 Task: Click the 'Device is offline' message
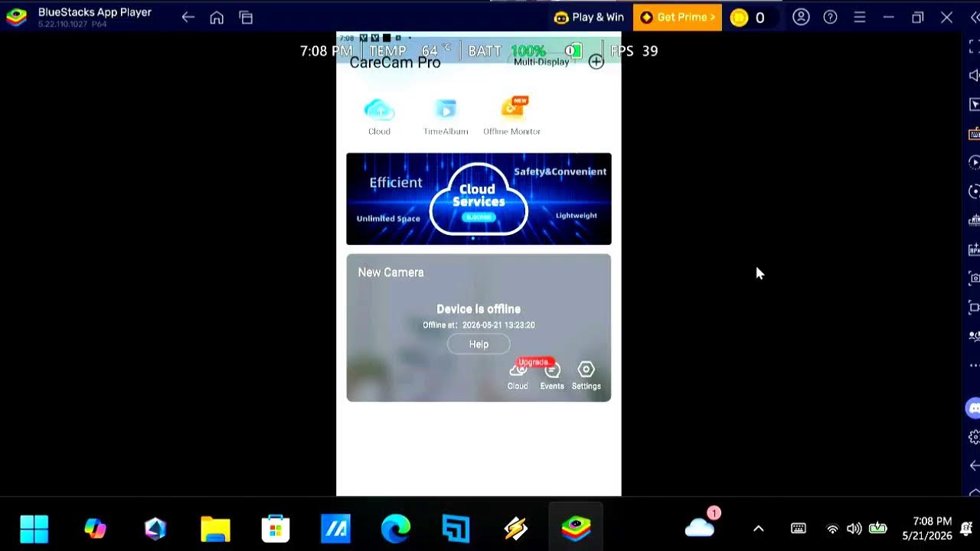479,309
